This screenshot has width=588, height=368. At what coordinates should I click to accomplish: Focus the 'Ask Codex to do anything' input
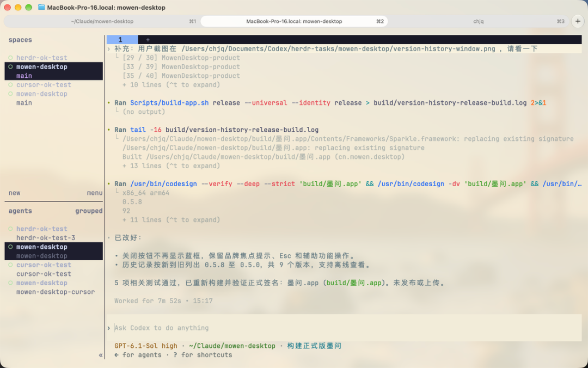pos(344,328)
